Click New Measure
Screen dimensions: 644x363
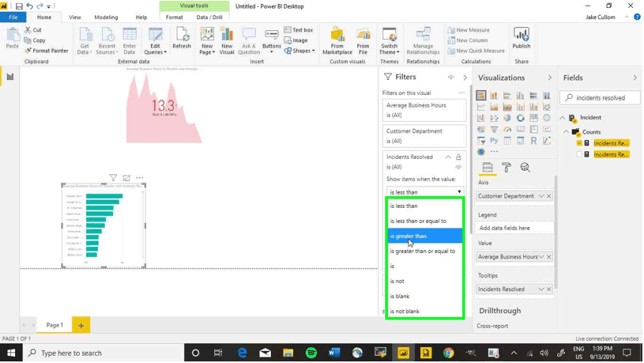click(x=469, y=30)
